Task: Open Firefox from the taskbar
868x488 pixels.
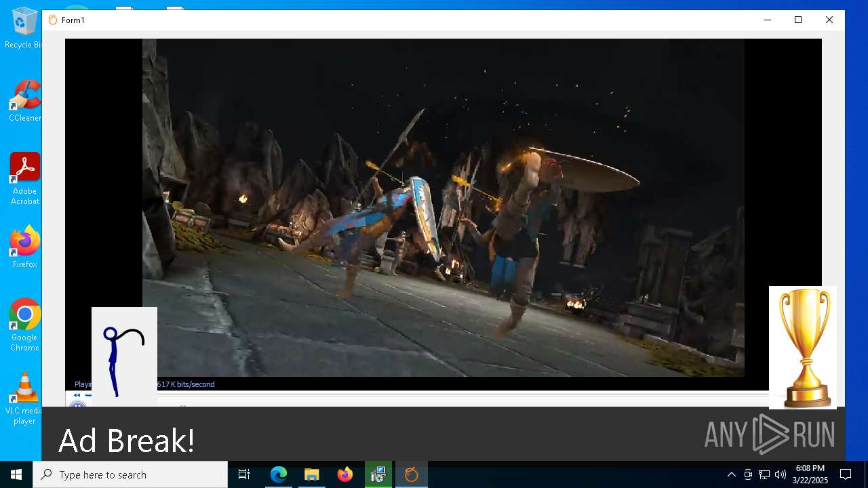Action: click(x=345, y=474)
